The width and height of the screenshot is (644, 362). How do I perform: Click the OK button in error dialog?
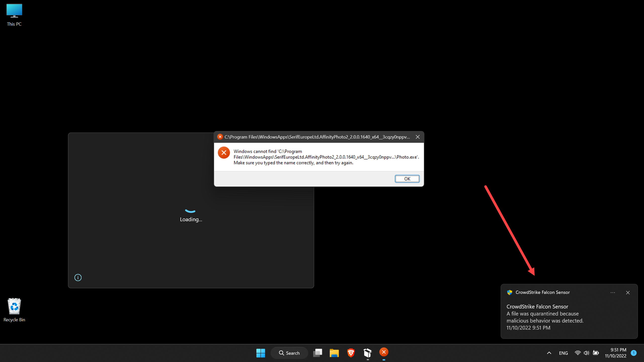coord(407,179)
